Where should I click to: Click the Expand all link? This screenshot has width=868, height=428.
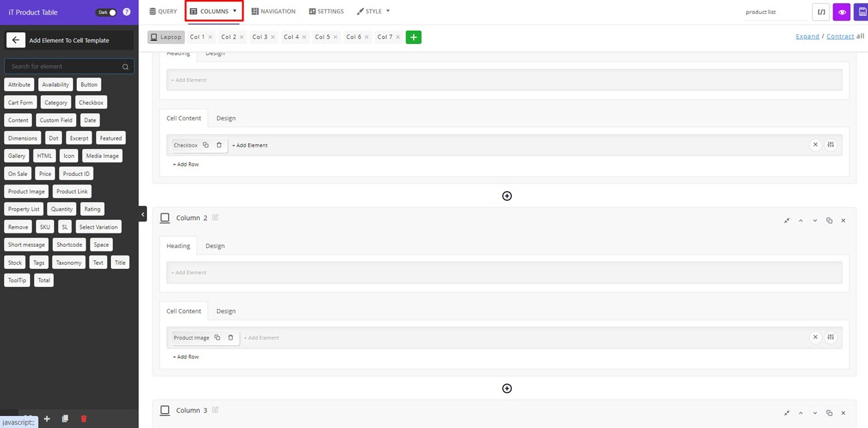[807, 36]
